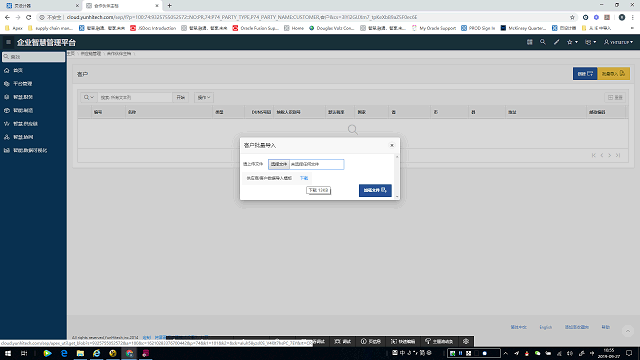The image size is (640, 360).
Task: Click the Theme Roller button in developer toolbar
Action: tap(439, 342)
